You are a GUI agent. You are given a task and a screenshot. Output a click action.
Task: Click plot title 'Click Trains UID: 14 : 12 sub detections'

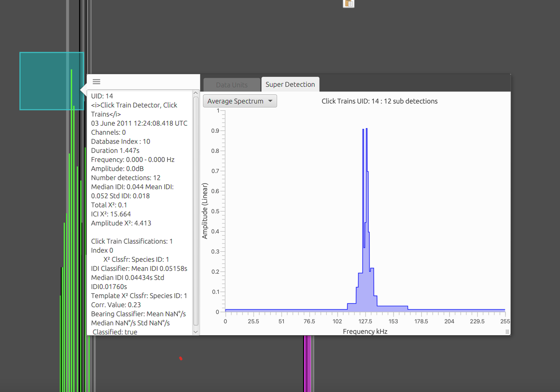pos(380,101)
